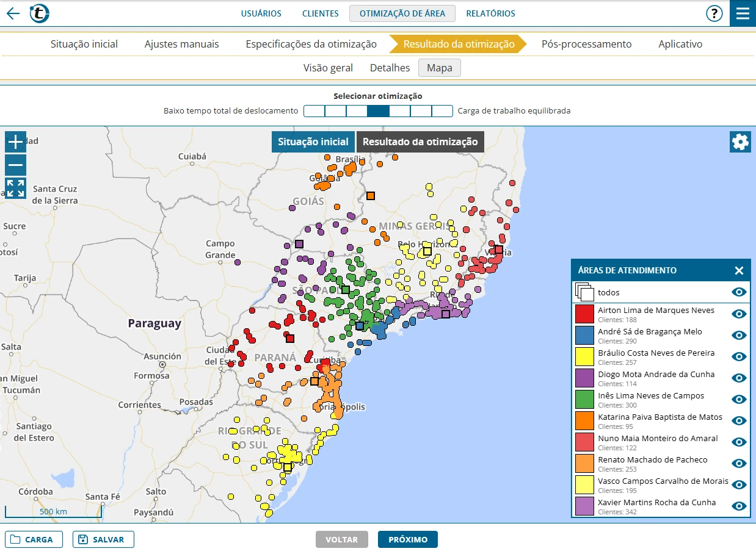756x554 pixels.
Task: Open the hamburger main menu
Action: [743, 13]
